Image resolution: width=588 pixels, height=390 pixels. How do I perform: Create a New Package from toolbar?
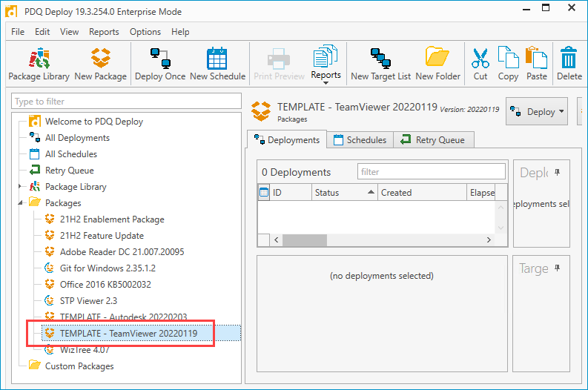click(101, 64)
